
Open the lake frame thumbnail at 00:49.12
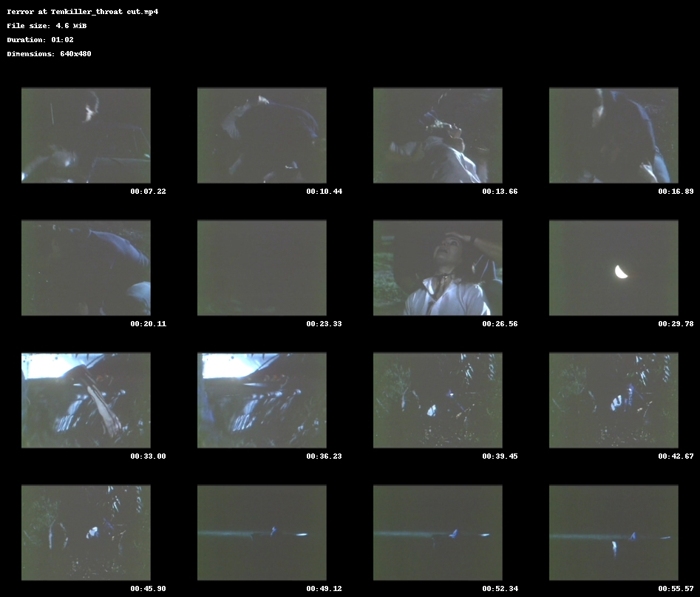262,533
